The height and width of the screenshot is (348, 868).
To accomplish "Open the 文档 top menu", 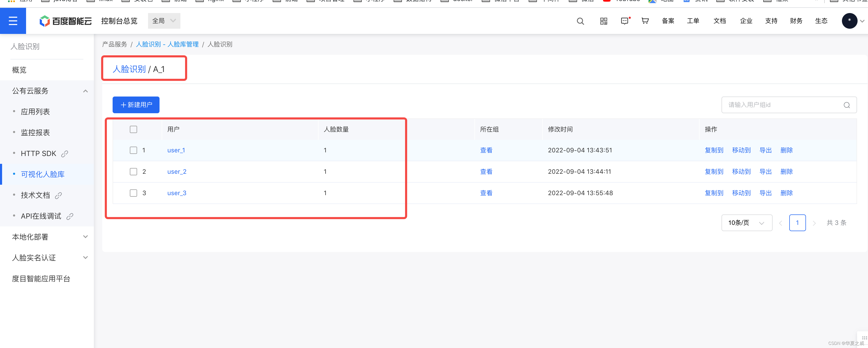I will pyautogui.click(x=719, y=21).
